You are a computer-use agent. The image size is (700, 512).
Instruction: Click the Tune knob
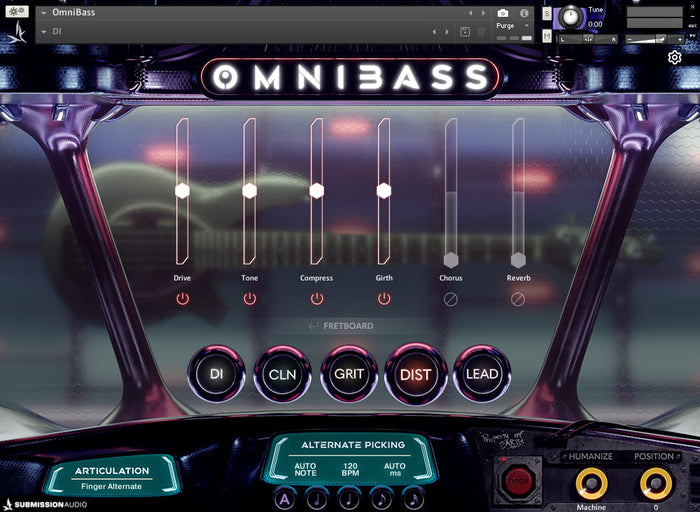point(570,17)
